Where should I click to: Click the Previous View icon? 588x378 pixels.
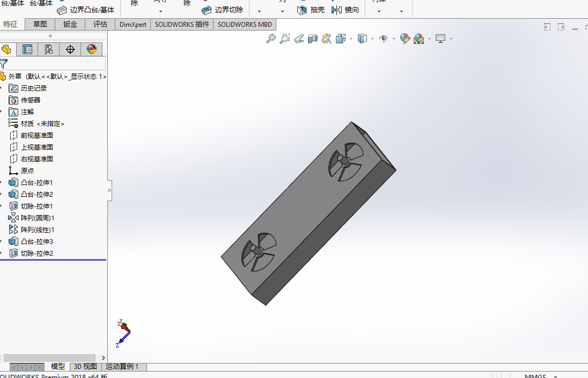pos(299,39)
